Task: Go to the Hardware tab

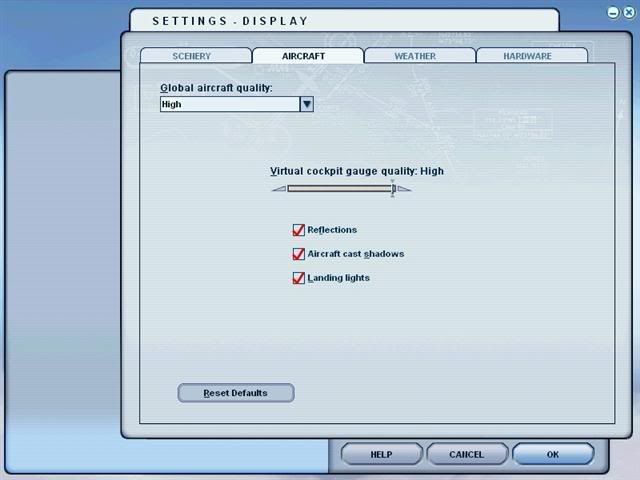Action: [527, 56]
